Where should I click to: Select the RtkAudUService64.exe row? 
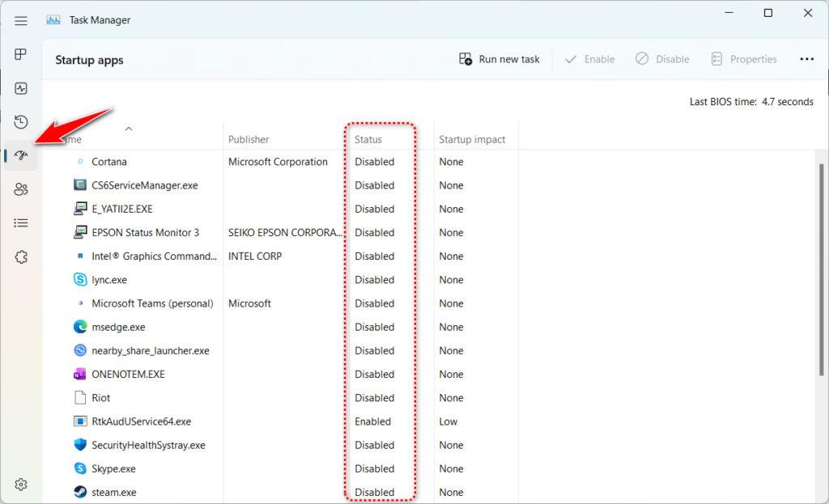pyautogui.click(x=142, y=421)
